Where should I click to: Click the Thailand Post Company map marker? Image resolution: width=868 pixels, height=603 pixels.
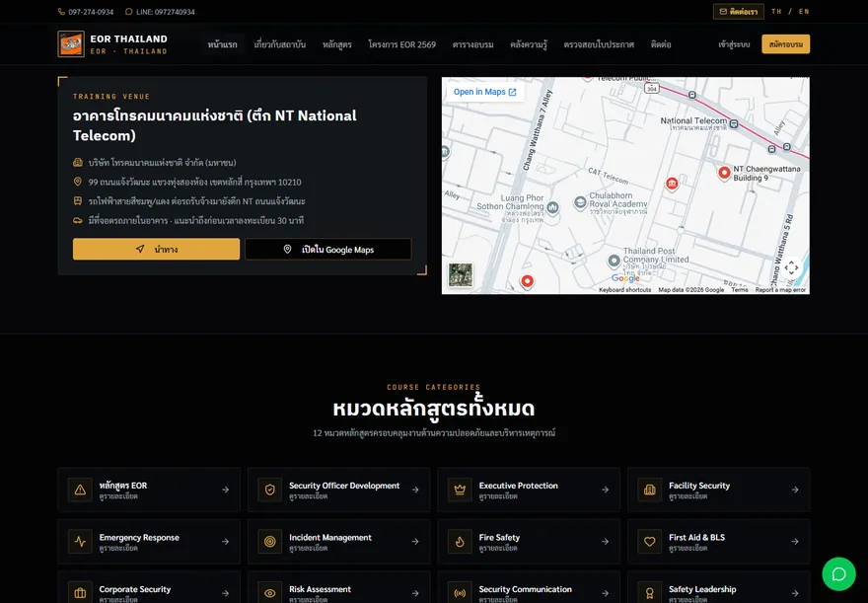(614, 261)
